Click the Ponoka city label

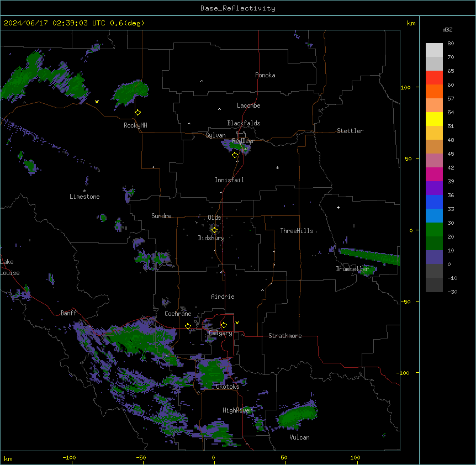coord(265,75)
